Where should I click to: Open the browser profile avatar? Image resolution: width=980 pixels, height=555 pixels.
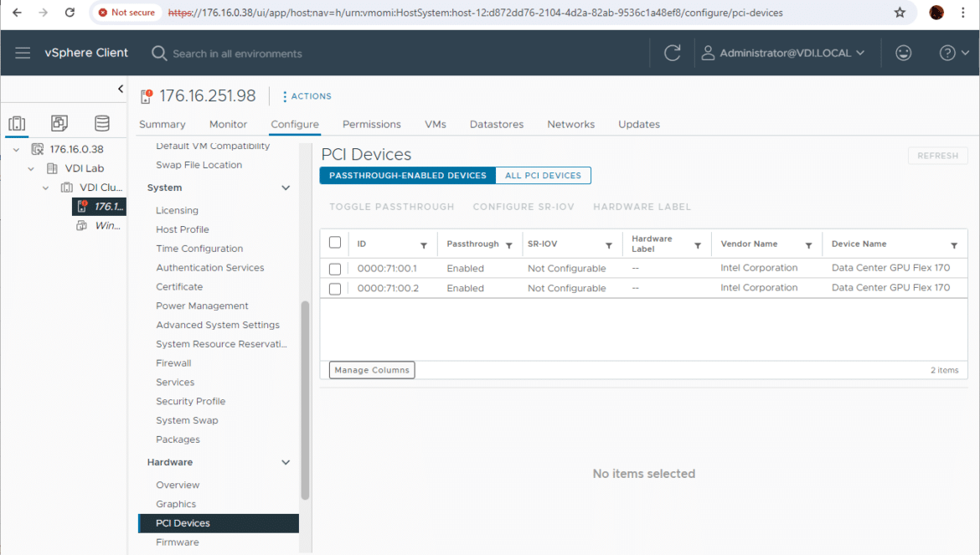tap(936, 13)
